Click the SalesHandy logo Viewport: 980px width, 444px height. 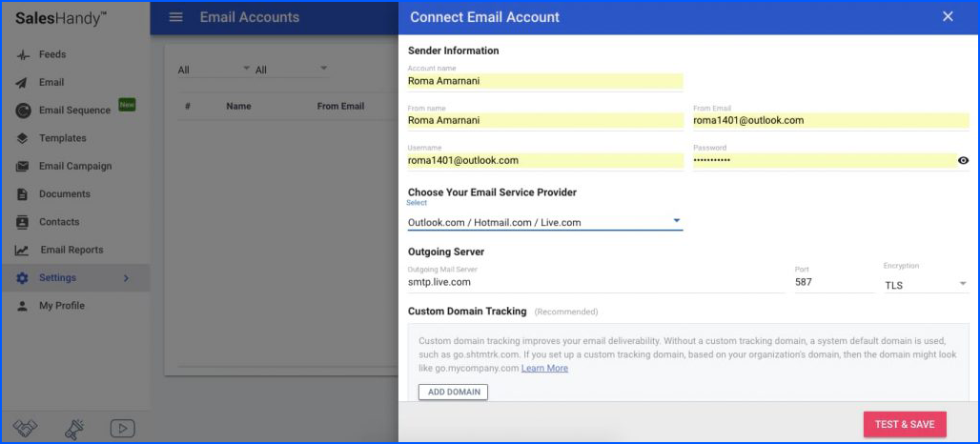point(61,17)
